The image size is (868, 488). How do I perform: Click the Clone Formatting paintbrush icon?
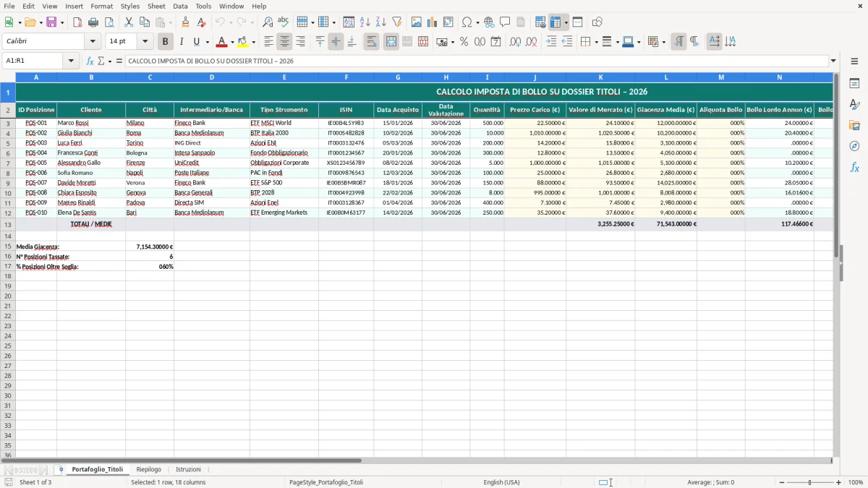tap(186, 22)
